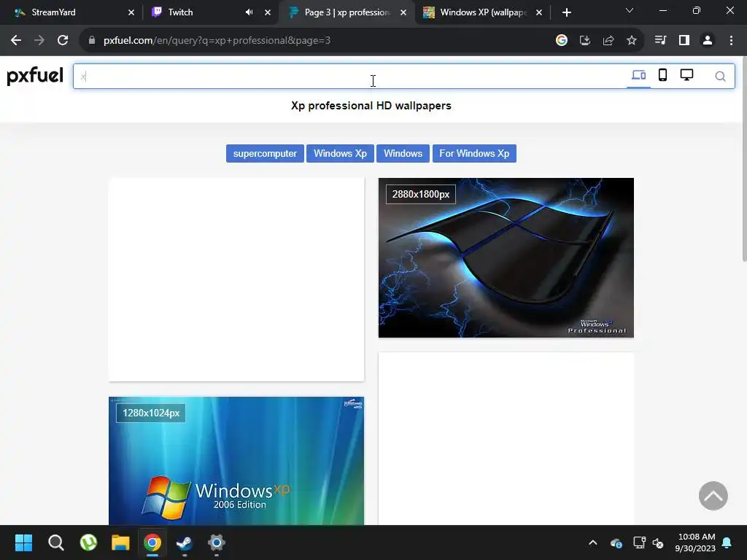Open the notifications bell

point(727,542)
